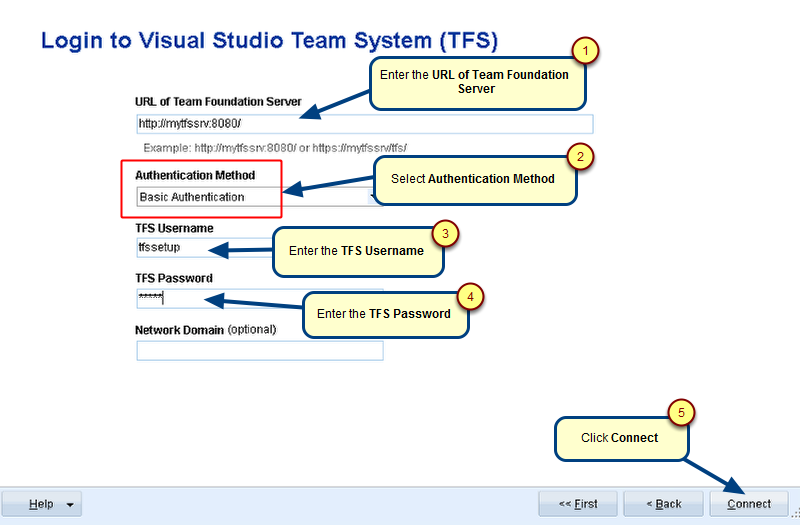Click the 'Click Connect' callout note
Image resolution: width=800 pixels, height=525 pixels.
pos(620,439)
